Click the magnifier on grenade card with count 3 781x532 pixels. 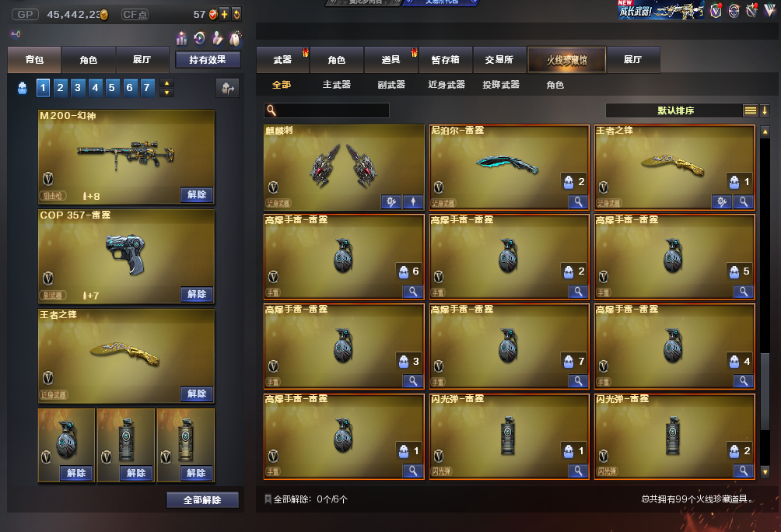click(x=413, y=381)
